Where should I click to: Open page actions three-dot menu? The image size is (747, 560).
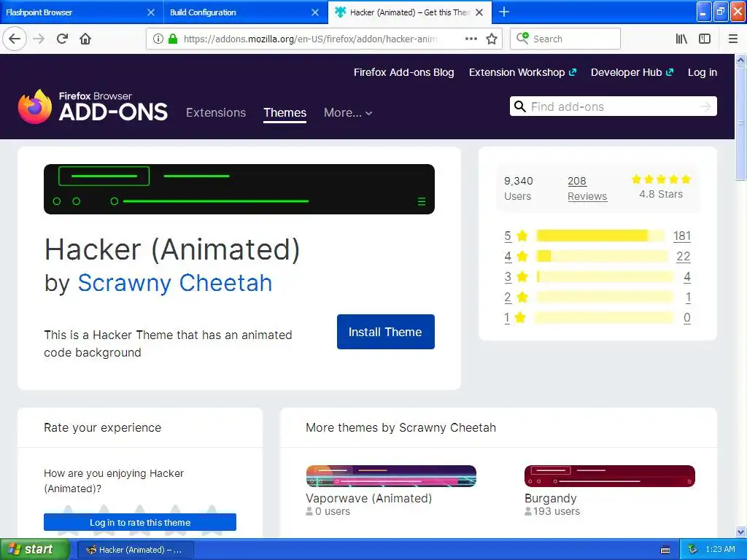tap(471, 39)
